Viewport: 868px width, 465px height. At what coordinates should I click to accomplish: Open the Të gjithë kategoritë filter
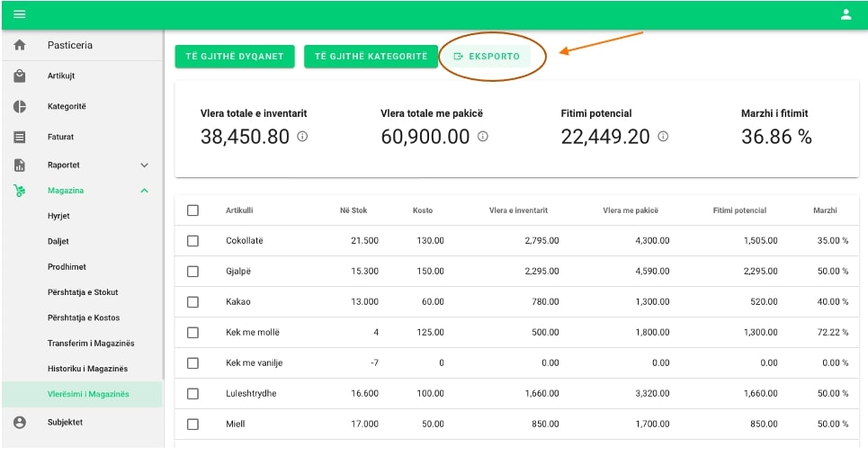click(371, 57)
